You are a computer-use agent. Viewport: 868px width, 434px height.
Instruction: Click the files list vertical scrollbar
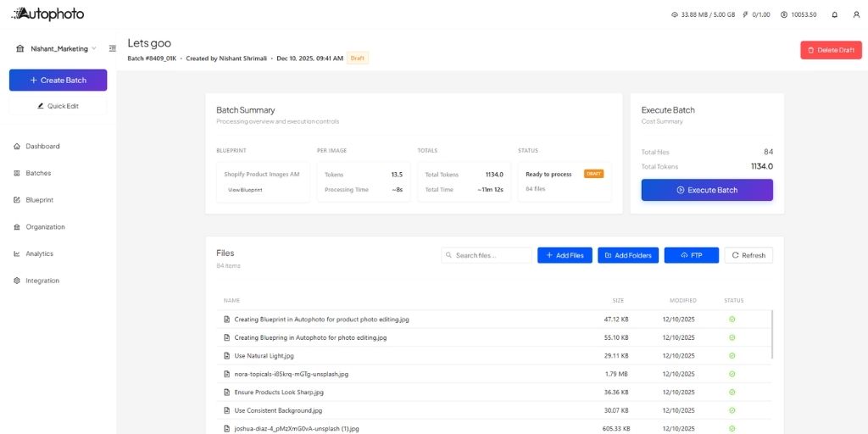(772, 334)
